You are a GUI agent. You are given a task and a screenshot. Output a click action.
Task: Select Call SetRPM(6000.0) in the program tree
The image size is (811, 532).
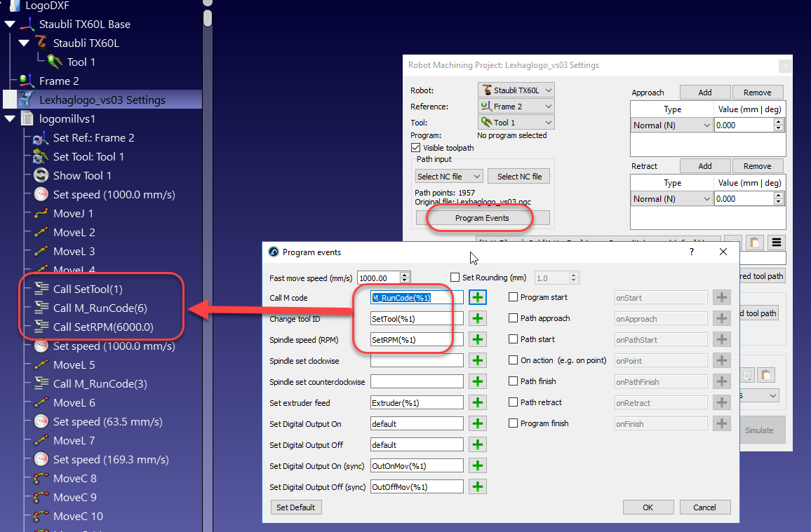102,327
